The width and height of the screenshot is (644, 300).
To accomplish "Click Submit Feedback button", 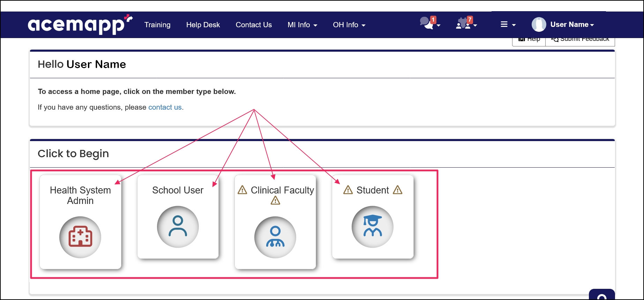I will [580, 40].
